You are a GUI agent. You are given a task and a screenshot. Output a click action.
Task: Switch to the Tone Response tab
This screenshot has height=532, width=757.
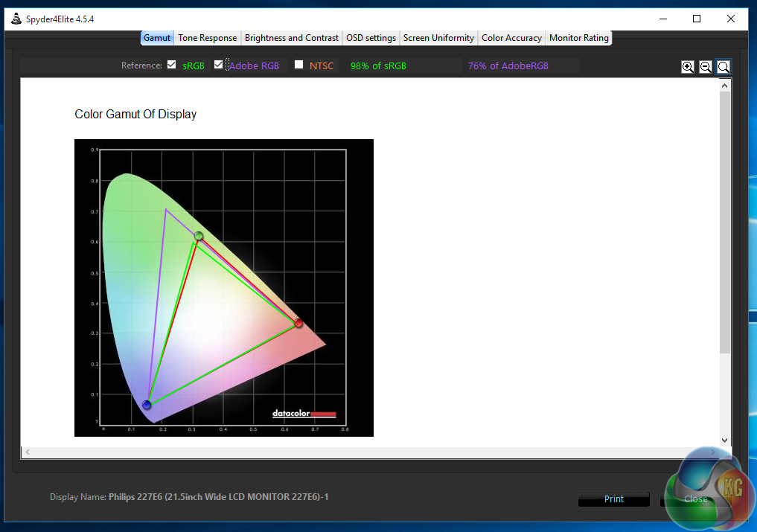[207, 38]
